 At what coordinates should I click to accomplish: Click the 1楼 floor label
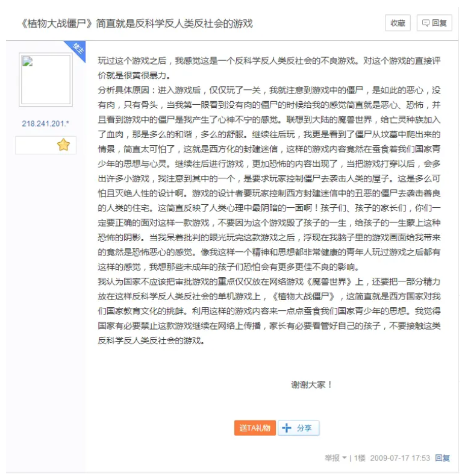pos(360,458)
